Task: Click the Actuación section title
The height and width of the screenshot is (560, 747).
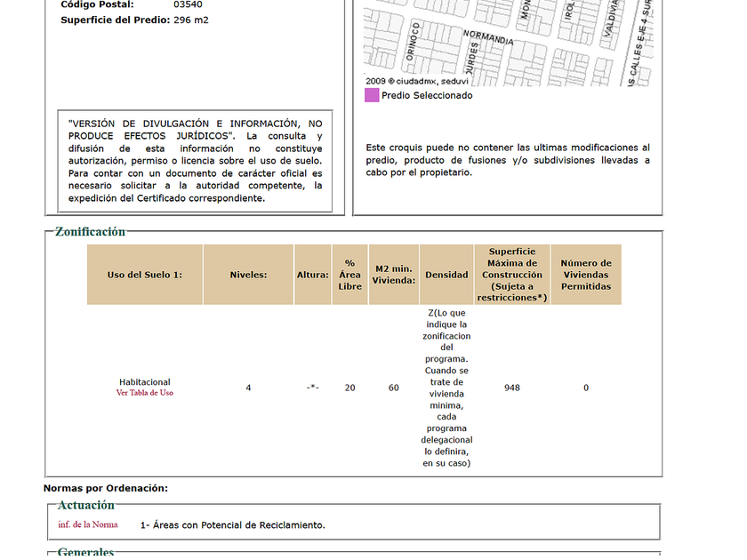Action: (86, 505)
